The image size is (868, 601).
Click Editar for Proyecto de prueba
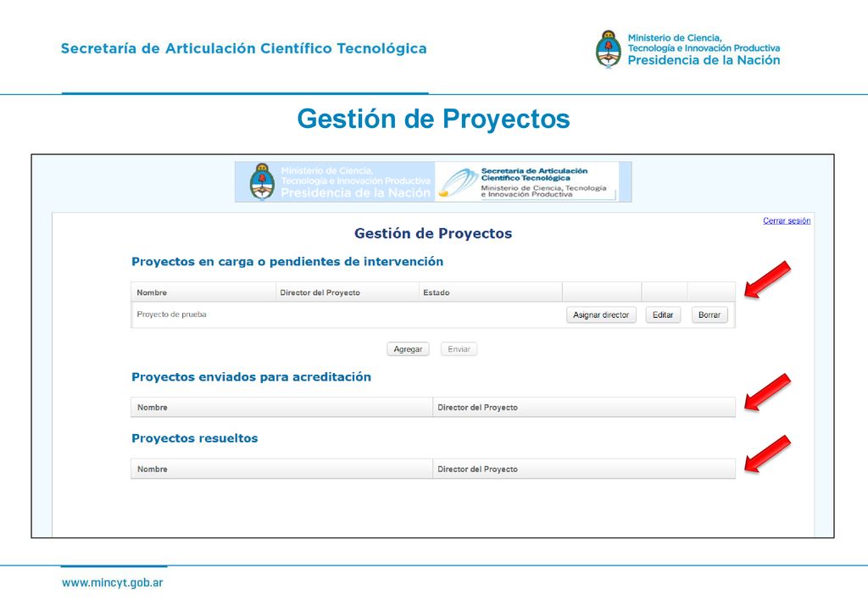click(663, 314)
